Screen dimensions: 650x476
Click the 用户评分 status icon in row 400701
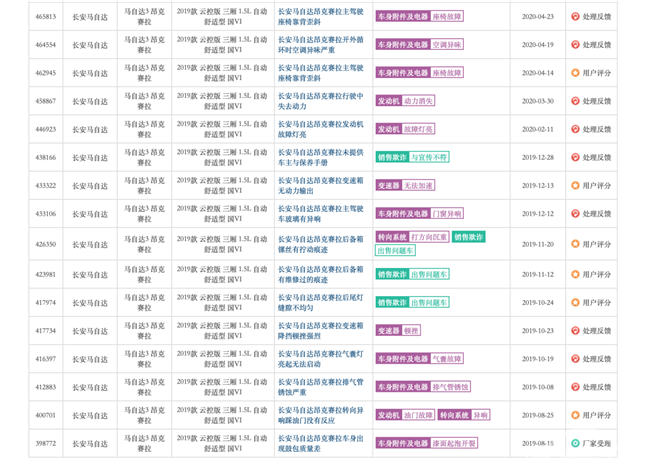[x=575, y=415]
